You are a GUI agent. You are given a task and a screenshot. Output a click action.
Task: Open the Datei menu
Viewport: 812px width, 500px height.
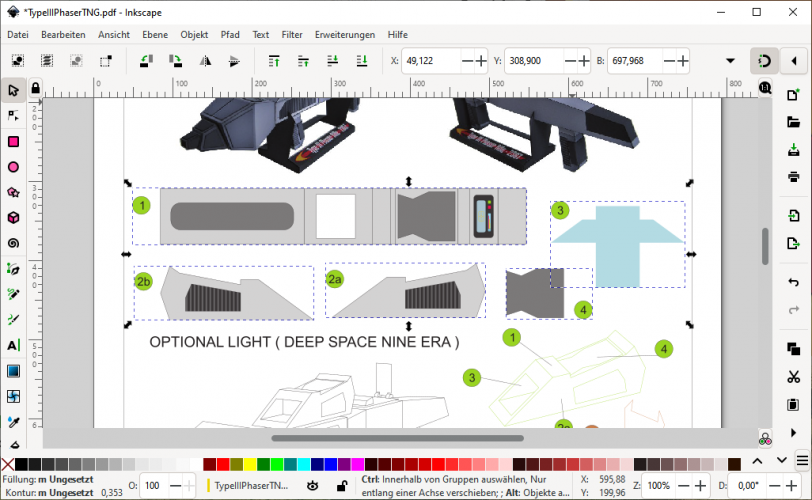[x=18, y=35]
